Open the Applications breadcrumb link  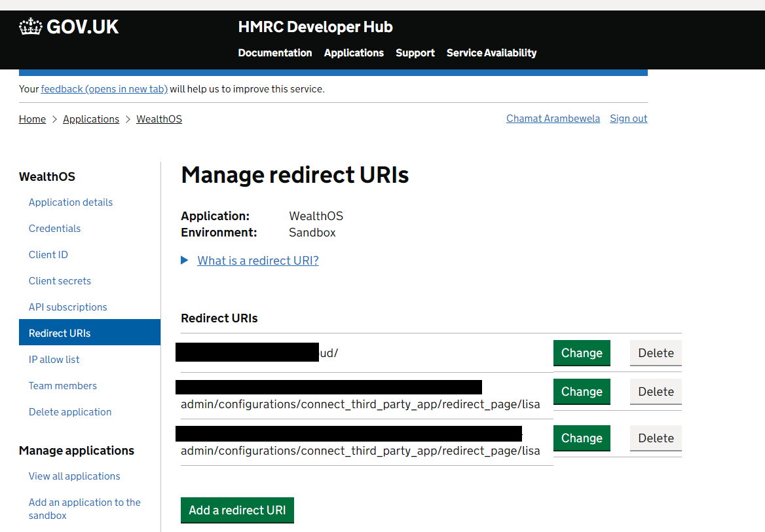pyautogui.click(x=91, y=119)
